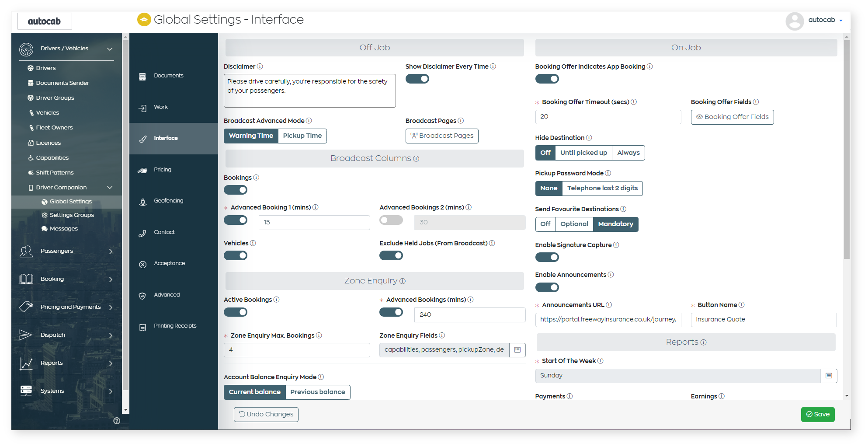The width and height of the screenshot is (868, 447).
Task: Click inside the Booking Offer Timeout field
Action: (x=608, y=117)
